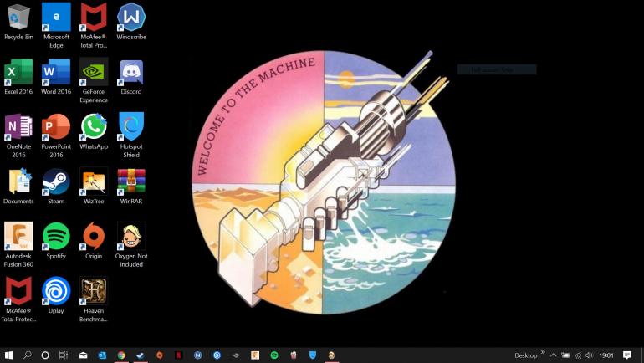Switch to Oxygen Not Included on taskbar
Screen dimensions: 644x363
331,355
